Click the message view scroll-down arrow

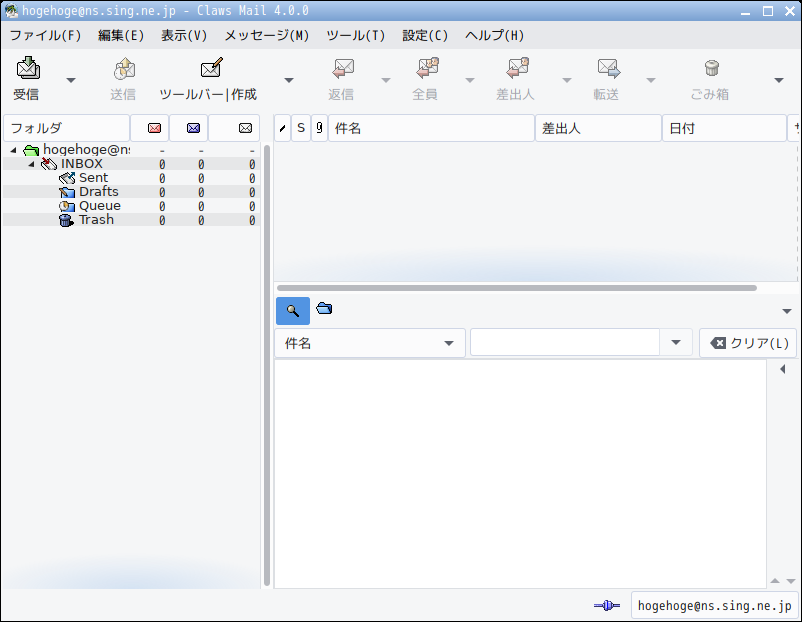(x=791, y=581)
